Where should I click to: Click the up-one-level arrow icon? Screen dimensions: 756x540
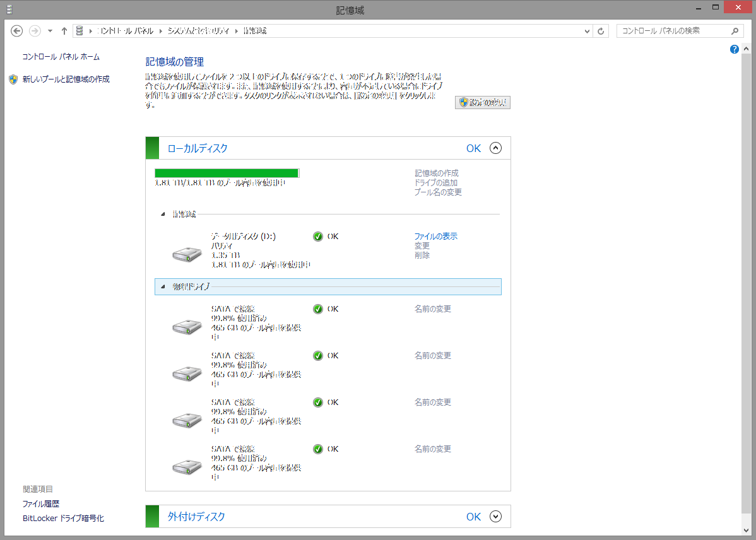pyautogui.click(x=64, y=31)
